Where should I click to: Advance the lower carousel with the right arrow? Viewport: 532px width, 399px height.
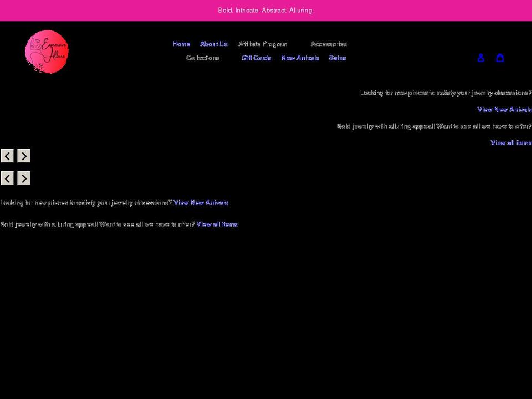(x=24, y=178)
